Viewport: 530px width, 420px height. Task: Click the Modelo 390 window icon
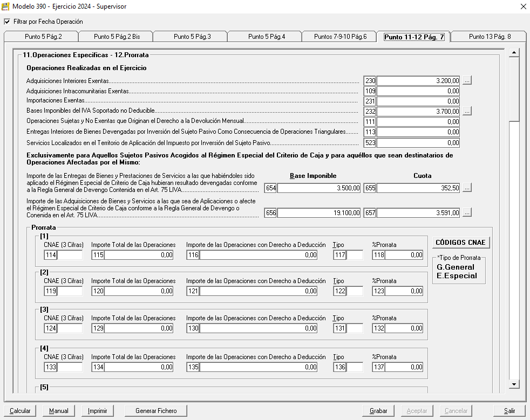[x=5, y=6]
